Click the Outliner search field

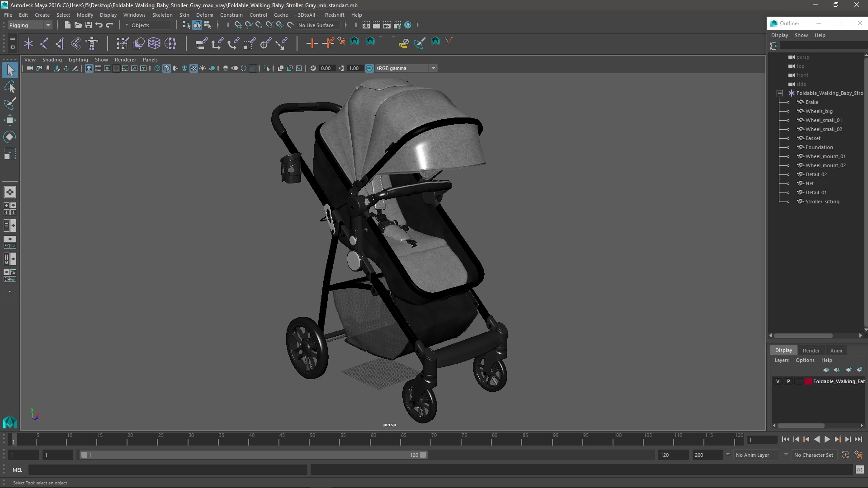(823, 46)
